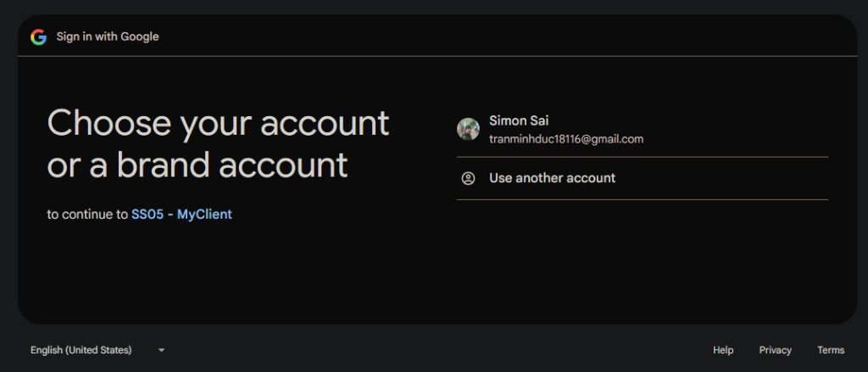Click the person icon beside Use another account
Screen dimensions: 868x372
468,178
